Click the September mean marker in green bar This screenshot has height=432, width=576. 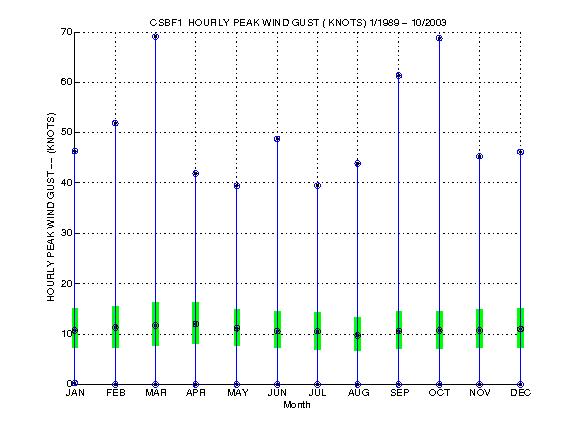399,331
